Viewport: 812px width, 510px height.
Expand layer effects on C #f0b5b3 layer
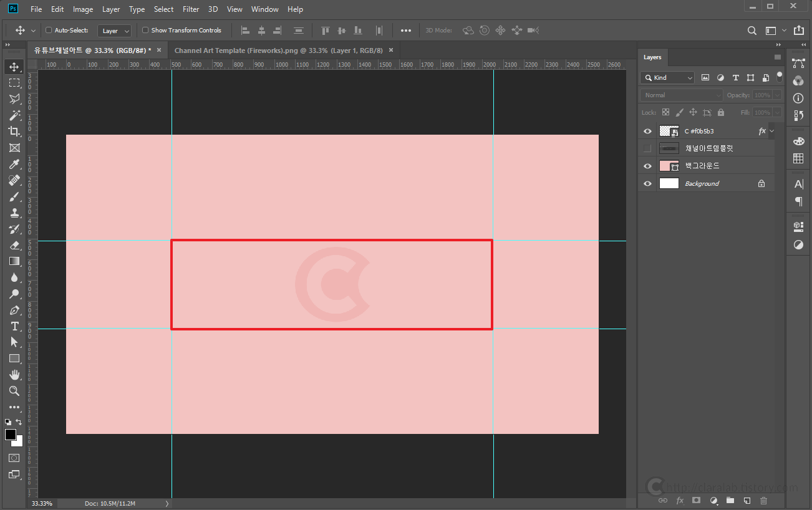pyautogui.click(x=772, y=131)
